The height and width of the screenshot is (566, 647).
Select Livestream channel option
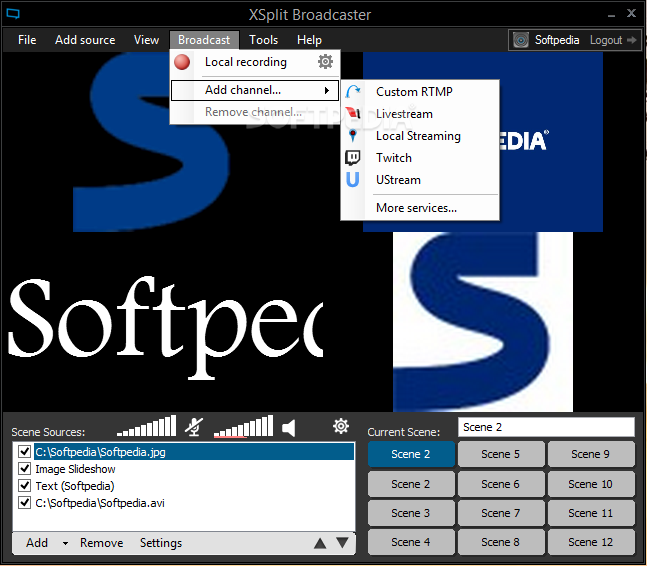pos(420,113)
